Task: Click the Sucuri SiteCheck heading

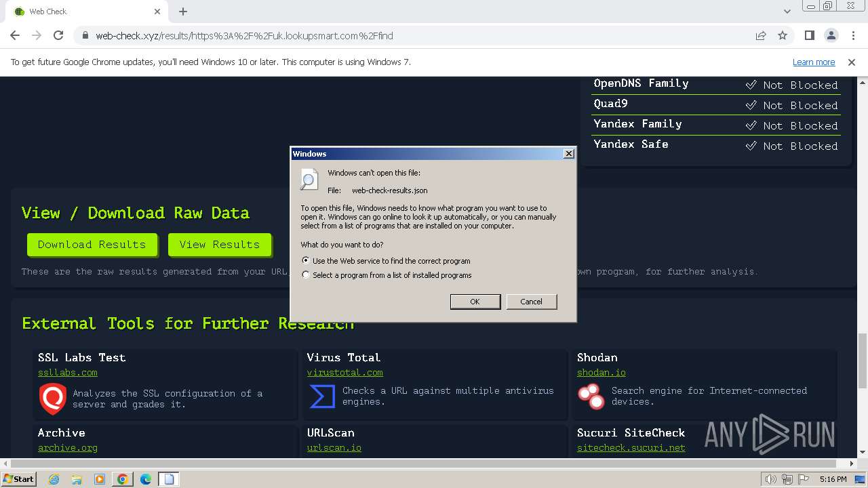Action: (631, 432)
